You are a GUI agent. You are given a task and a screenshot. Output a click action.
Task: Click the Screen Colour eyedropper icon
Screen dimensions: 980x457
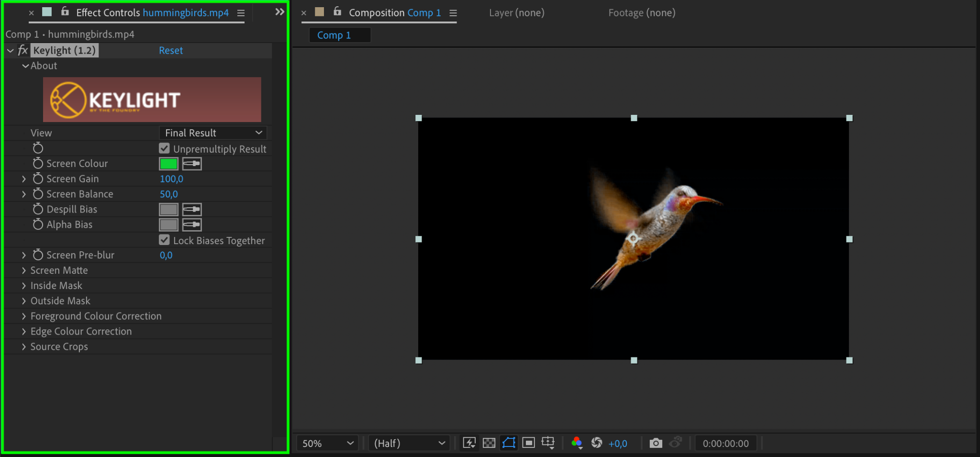click(192, 164)
